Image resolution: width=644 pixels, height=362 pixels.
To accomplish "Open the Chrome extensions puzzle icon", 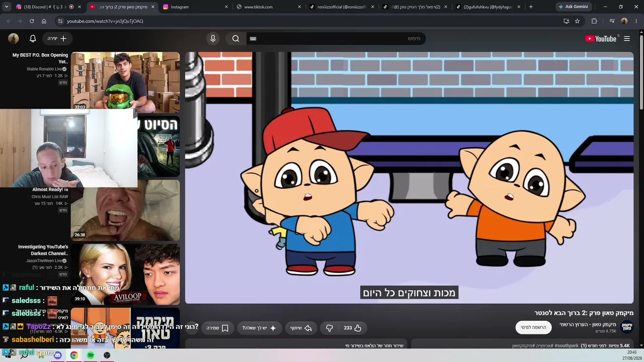I will click(x=594, y=21).
